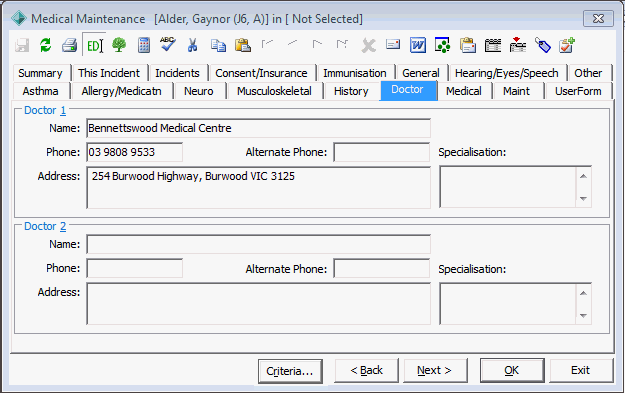Click the checklist with green plus icon

point(567,45)
